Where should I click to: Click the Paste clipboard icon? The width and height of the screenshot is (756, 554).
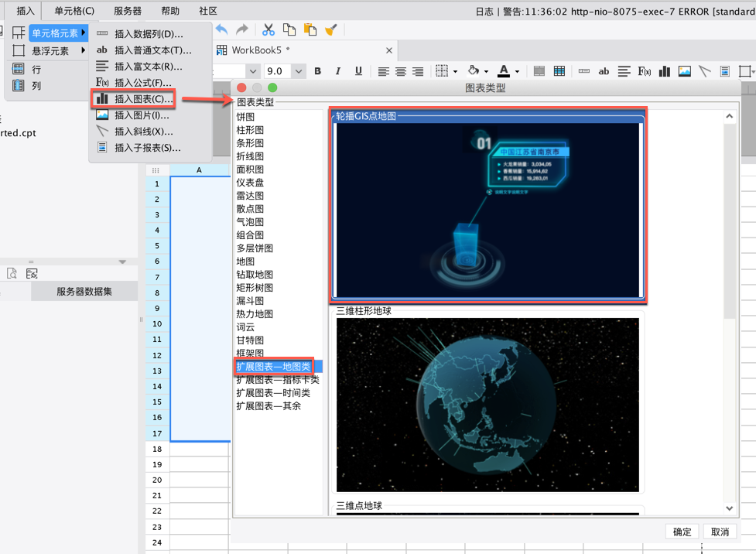tap(310, 29)
